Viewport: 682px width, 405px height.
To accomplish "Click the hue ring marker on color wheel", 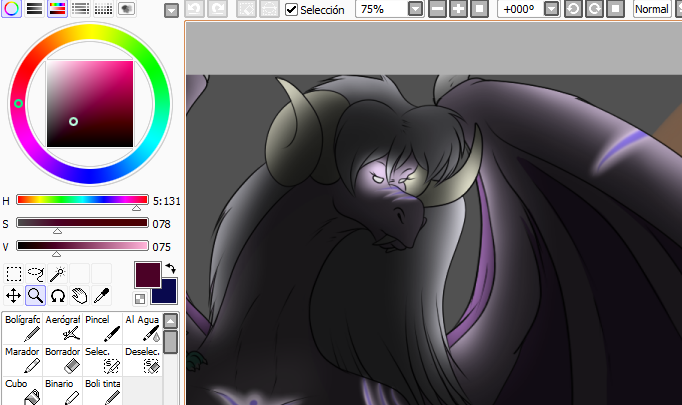I will [x=18, y=104].
